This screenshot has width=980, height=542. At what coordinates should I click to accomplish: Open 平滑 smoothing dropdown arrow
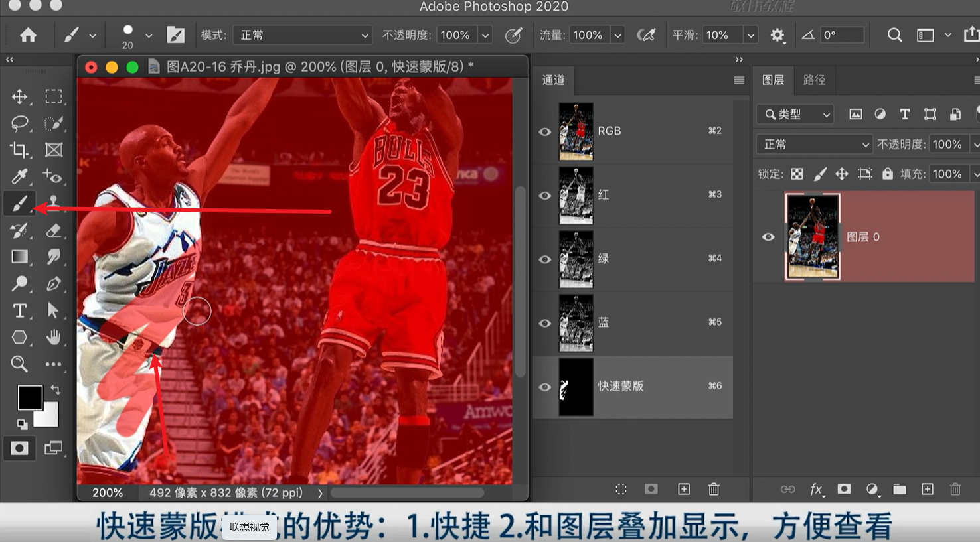(751, 35)
